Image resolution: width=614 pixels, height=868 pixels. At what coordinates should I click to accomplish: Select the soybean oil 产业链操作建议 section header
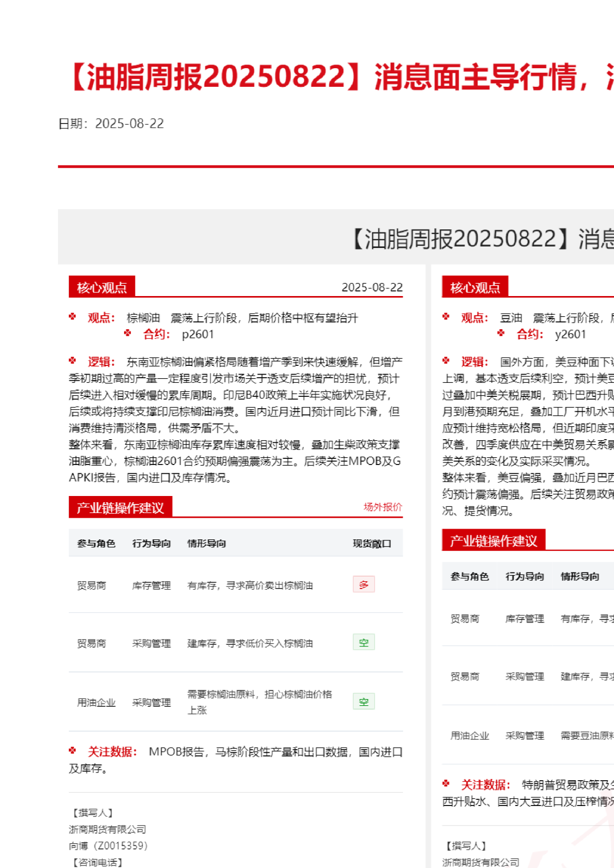(494, 541)
